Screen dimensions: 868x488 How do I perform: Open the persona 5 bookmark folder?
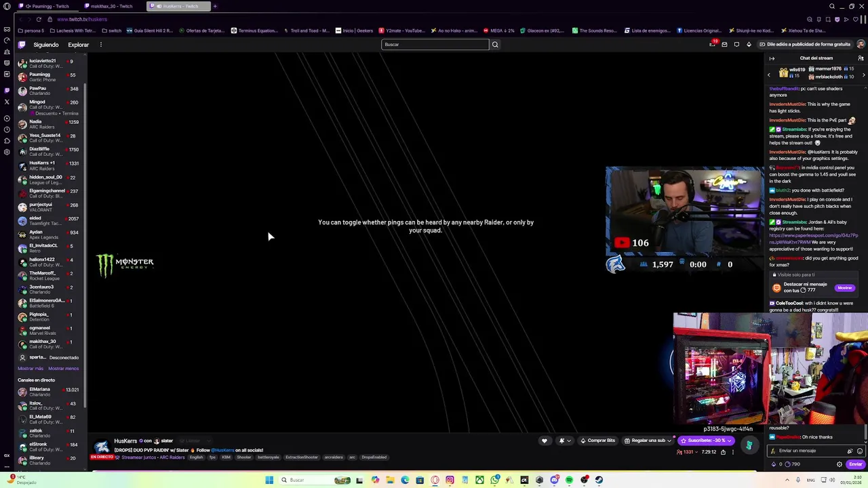click(31, 30)
